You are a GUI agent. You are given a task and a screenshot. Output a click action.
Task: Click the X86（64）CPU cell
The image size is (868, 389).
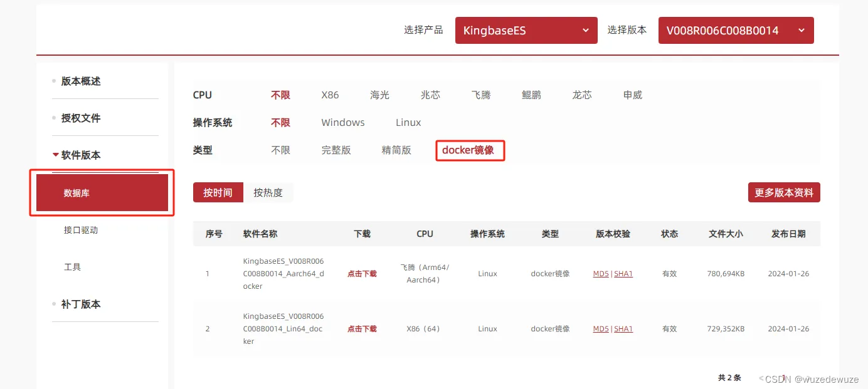point(425,329)
